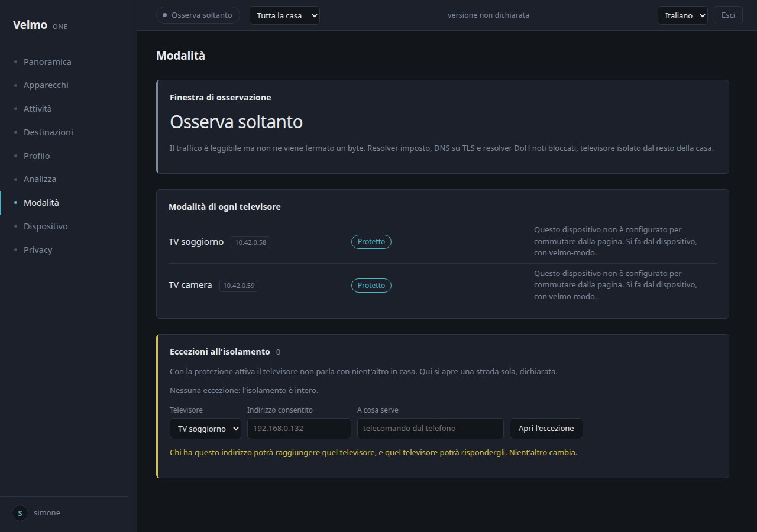
Task: Click the Nessuna eccezione status line
Action: click(244, 391)
